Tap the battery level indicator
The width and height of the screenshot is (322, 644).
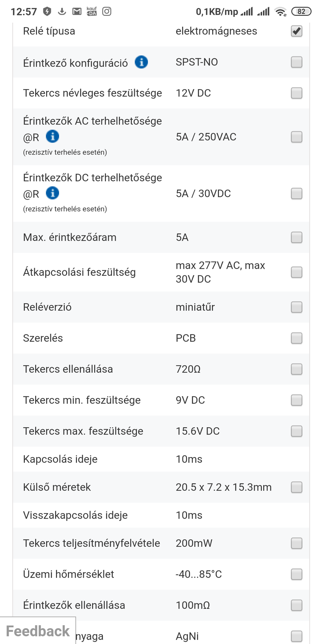(x=301, y=11)
